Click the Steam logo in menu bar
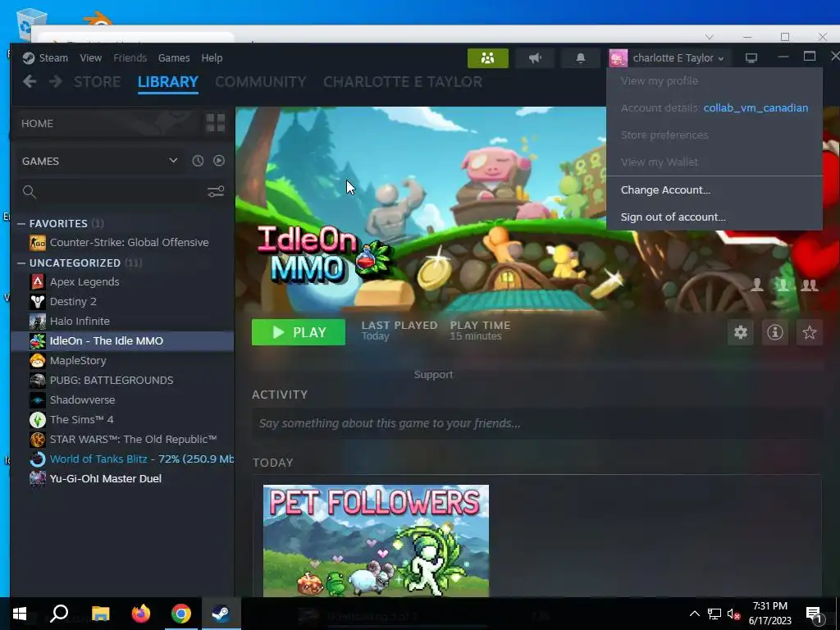 coord(29,58)
